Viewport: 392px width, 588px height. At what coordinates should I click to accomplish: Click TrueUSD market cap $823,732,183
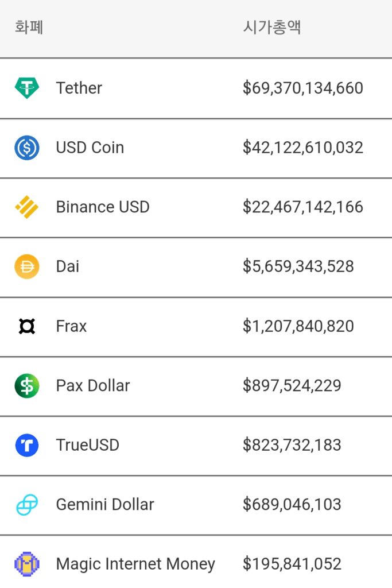[x=292, y=445]
